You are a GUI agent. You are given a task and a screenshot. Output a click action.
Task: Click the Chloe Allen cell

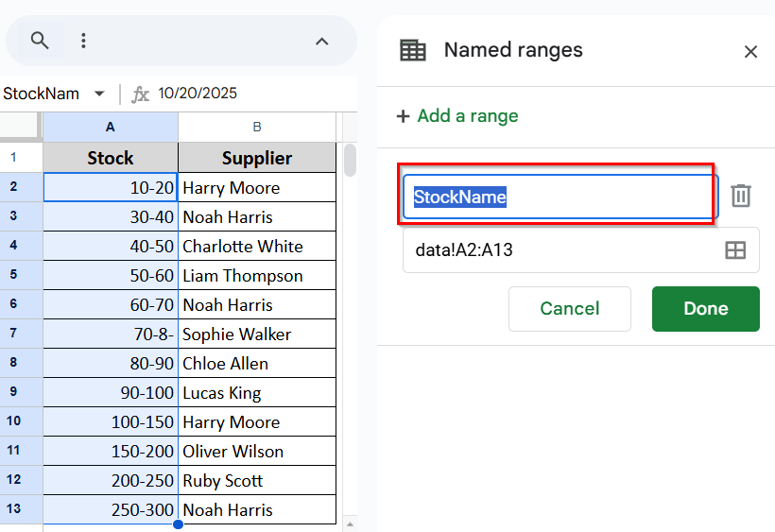[257, 363]
